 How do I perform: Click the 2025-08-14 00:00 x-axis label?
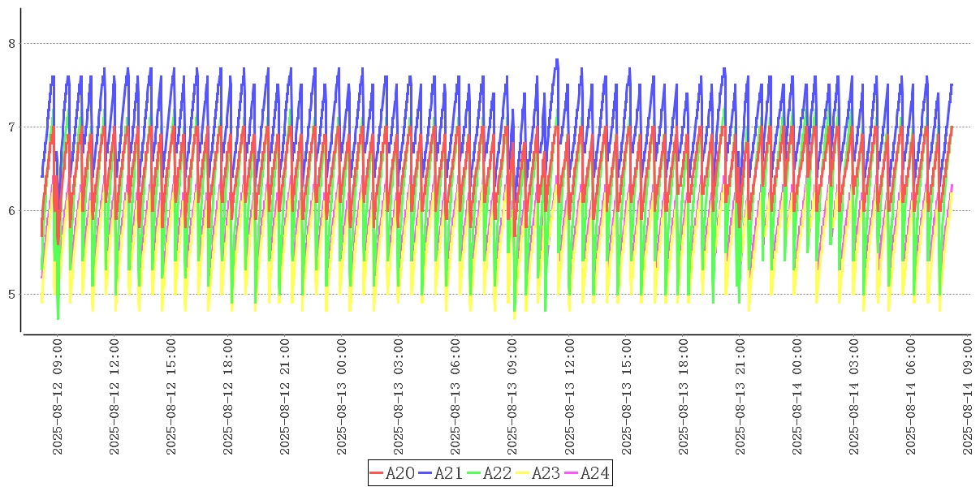click(x=797, y=397)
